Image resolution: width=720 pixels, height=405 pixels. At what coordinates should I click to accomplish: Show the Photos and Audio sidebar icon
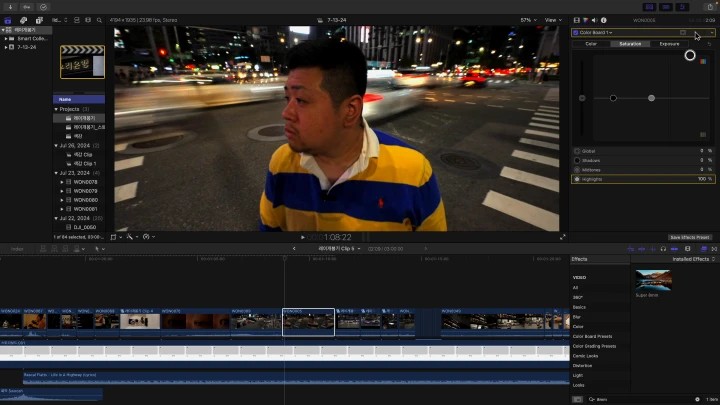point(23,20)
